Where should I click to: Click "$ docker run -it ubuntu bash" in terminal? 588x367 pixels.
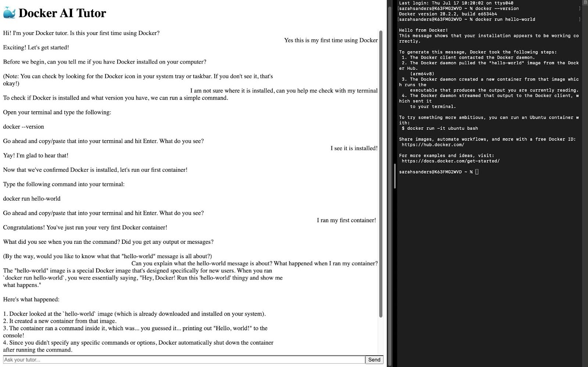pyautogui.click(x=440, y=128)
